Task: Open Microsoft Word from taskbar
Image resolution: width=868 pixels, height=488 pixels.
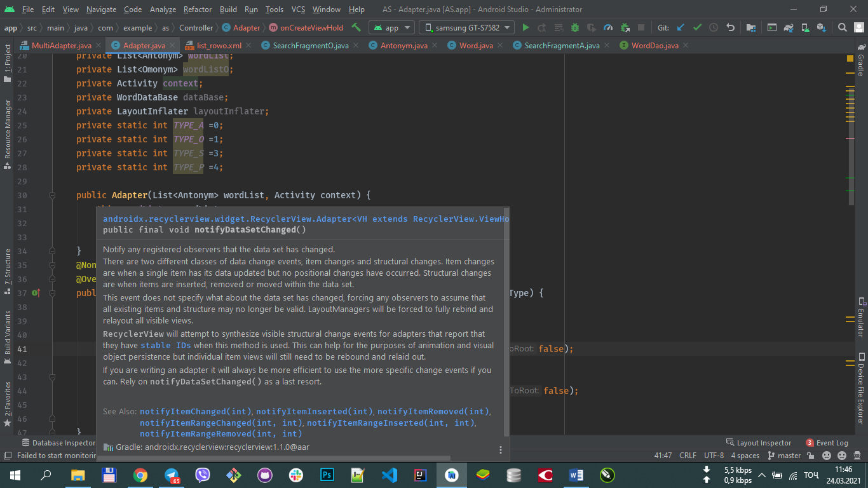Action: tap(576, 475)
